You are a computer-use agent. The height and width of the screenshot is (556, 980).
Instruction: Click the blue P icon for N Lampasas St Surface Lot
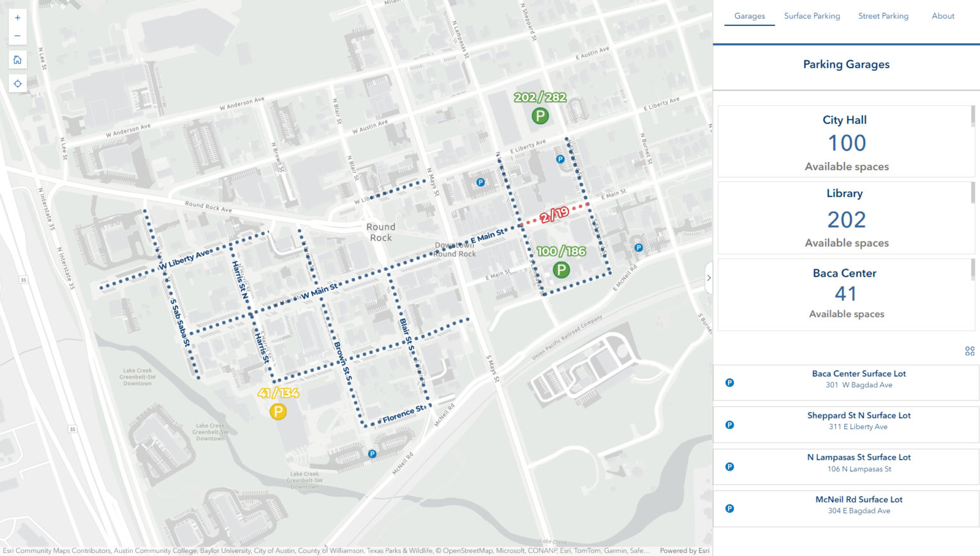(x=729, y=466)
